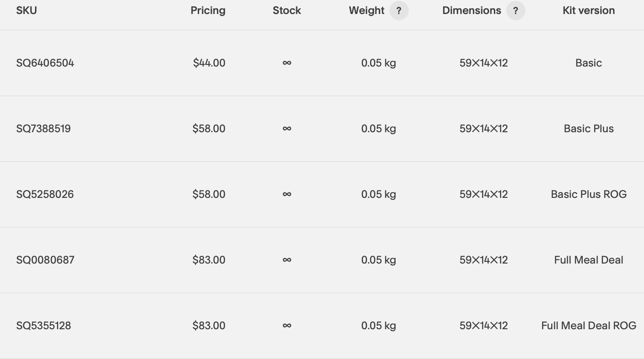Click the 0.05 kg weight for Basic Plus ROG

click(x=378, y=194)
